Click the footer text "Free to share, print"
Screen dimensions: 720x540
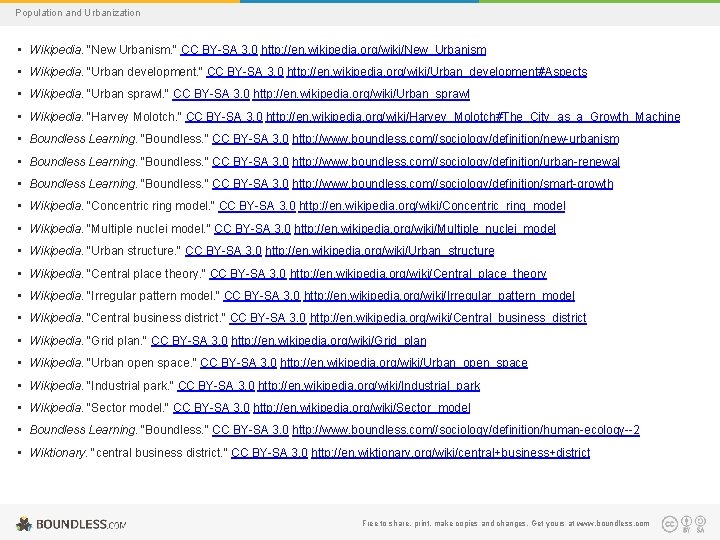[x=396, y=523]
